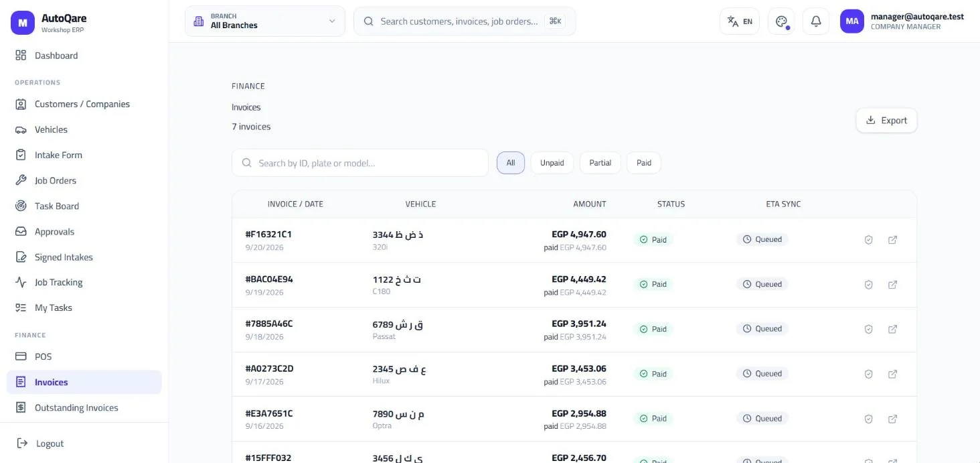Click shield icon for invoice #BAC04E94

(x=869, y=285)
